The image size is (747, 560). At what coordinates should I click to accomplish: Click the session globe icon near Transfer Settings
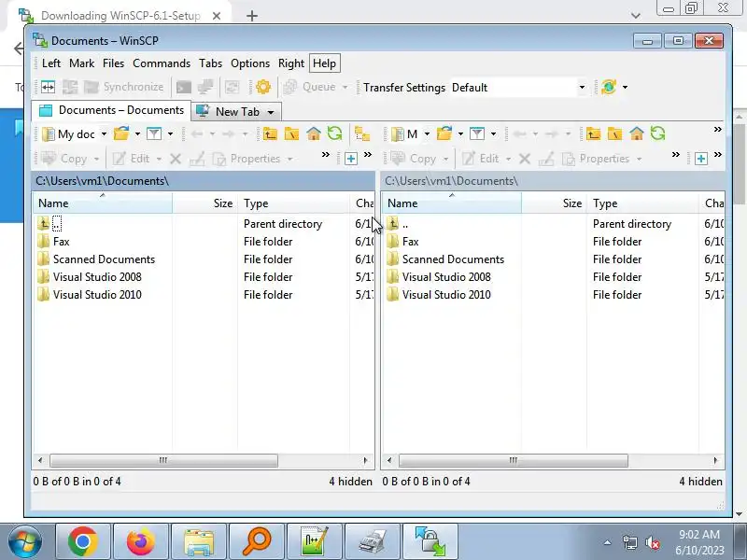pos(609,87)
